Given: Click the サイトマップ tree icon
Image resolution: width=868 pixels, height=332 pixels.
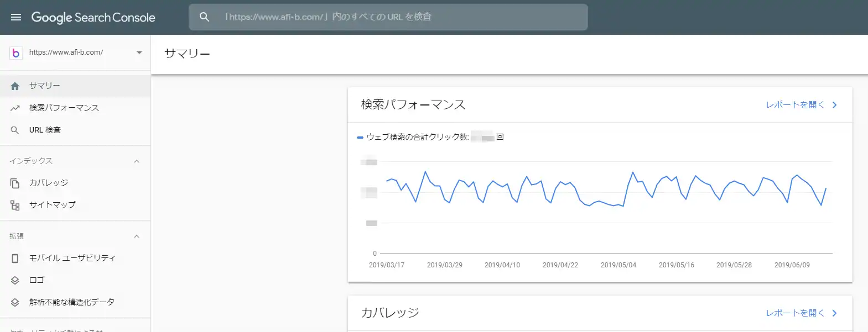Looking at the screenshot, I should (15, 205).
